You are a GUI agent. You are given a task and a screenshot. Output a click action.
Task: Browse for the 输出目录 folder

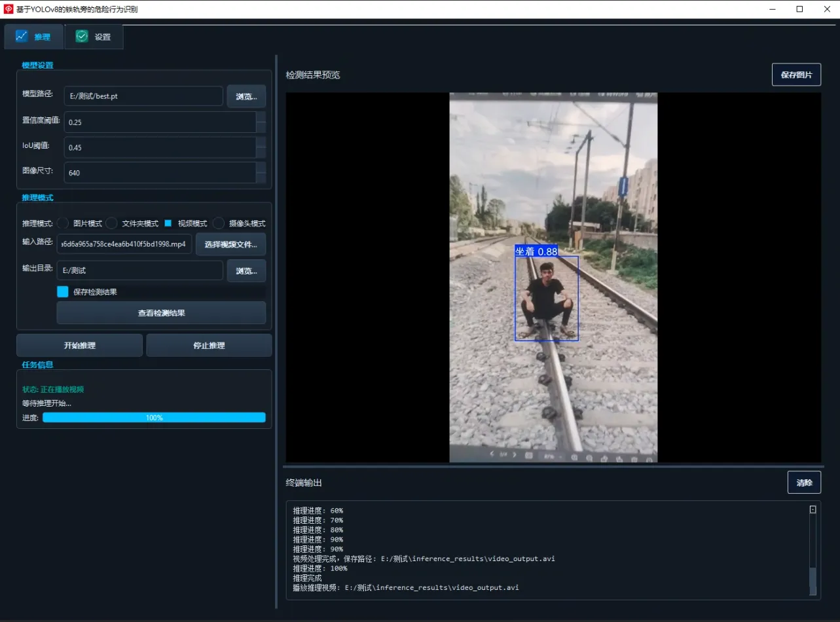246,270
